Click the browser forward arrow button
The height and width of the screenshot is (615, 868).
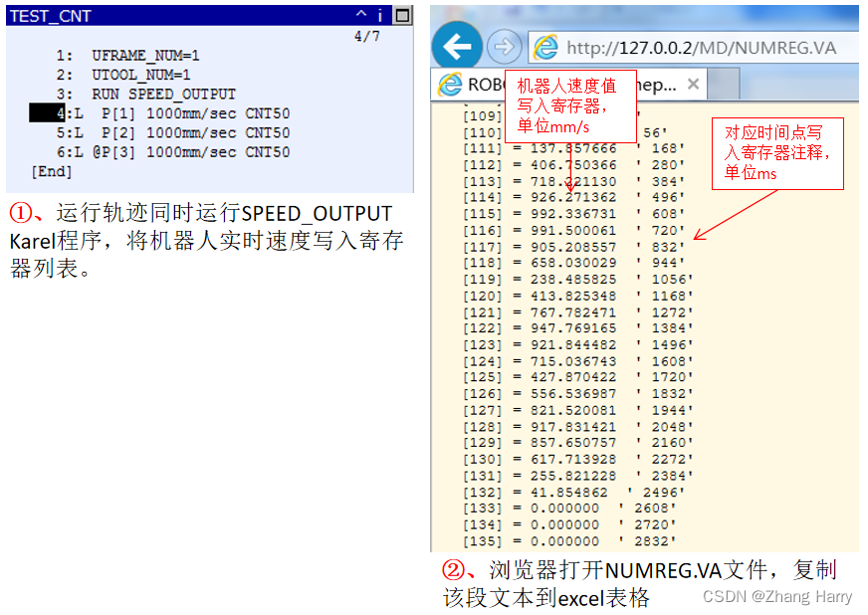[x=504, y=47]
